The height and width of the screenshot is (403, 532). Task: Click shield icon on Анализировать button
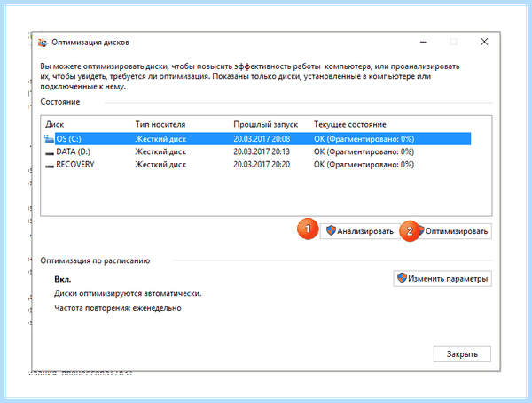[331, 231]
